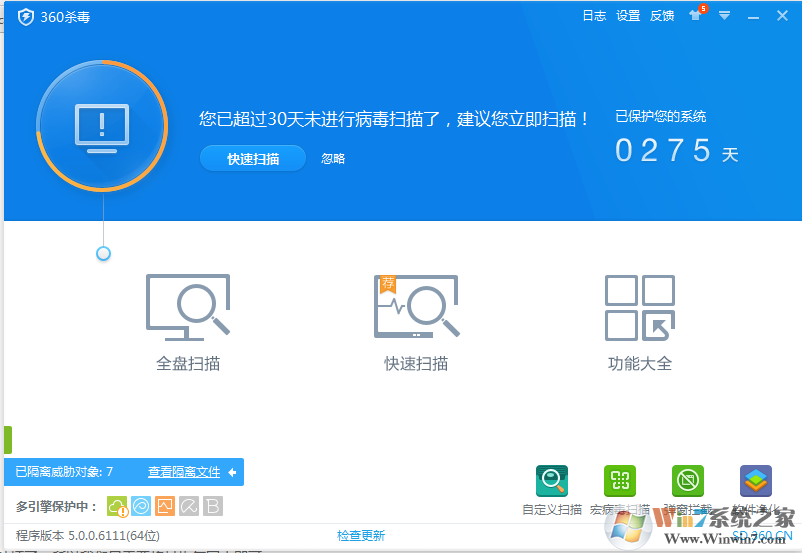Screen dimensions: 802x553
Task: Click 已隔离威胁对象: 7 text
Action: [x=64, y=472]
